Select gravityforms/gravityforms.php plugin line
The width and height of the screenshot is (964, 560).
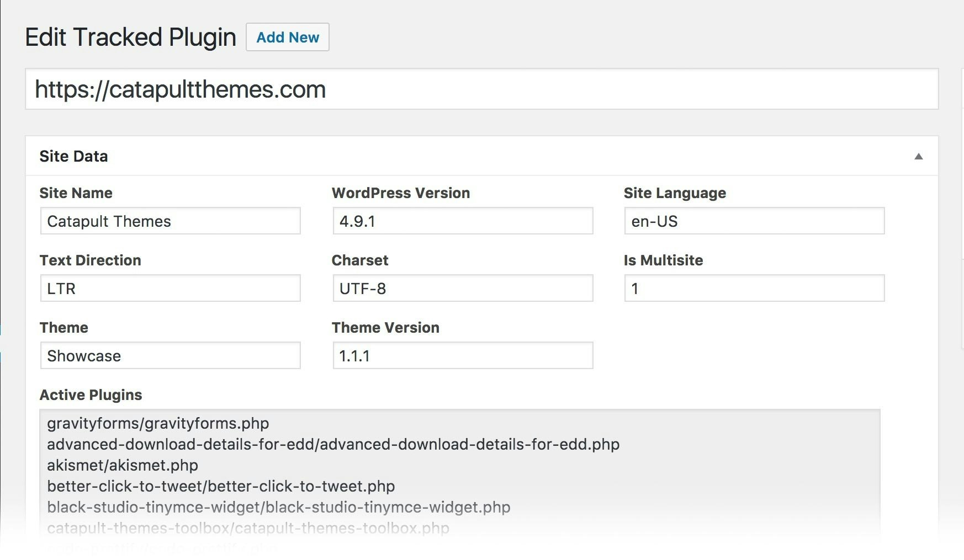coord(158,423)
